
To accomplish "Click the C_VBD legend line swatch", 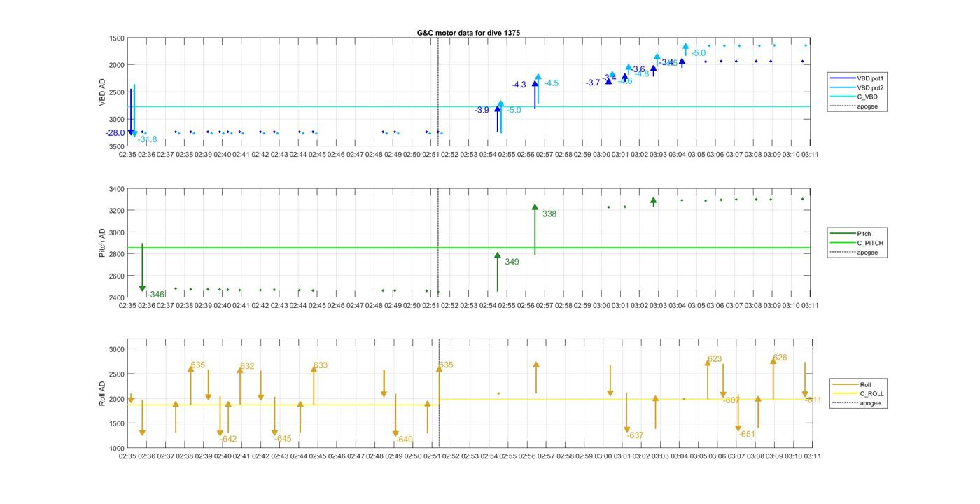I will [842, 97].
